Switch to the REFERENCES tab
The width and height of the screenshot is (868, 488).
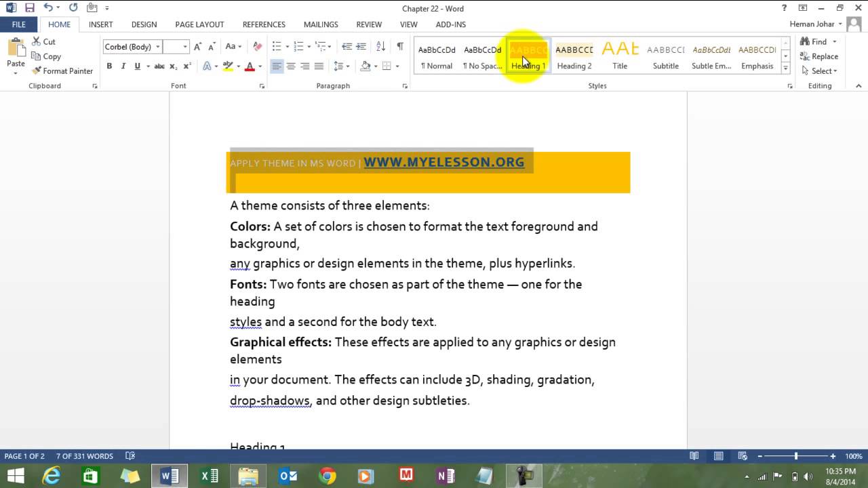pos(264,24)
